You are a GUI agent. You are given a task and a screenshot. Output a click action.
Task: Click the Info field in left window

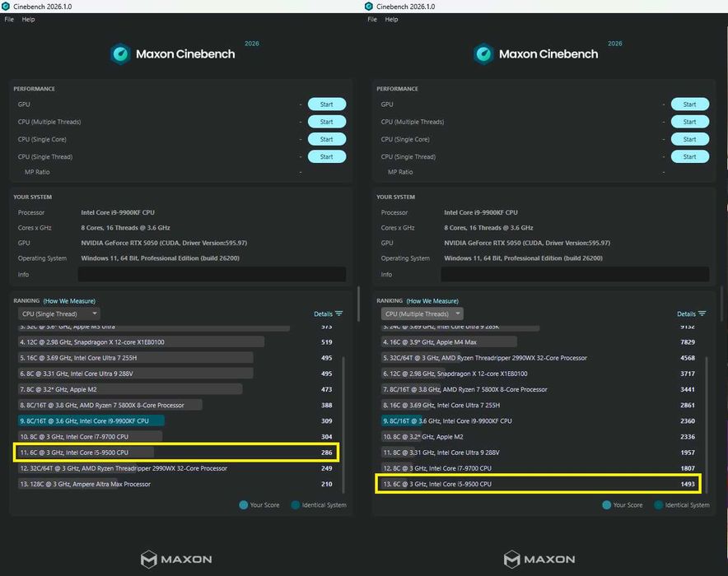click(212, 274)
